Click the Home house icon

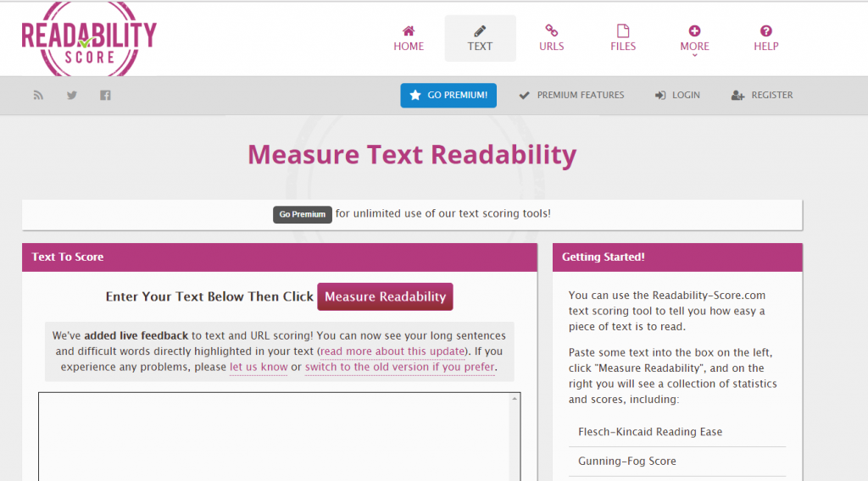tap(409, 30)
